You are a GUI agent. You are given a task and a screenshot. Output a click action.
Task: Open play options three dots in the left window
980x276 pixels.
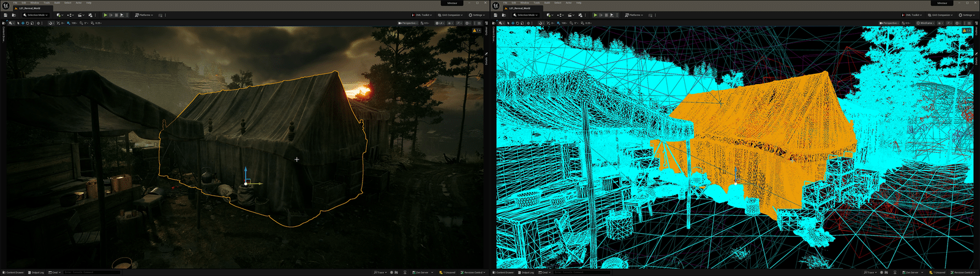127,15
